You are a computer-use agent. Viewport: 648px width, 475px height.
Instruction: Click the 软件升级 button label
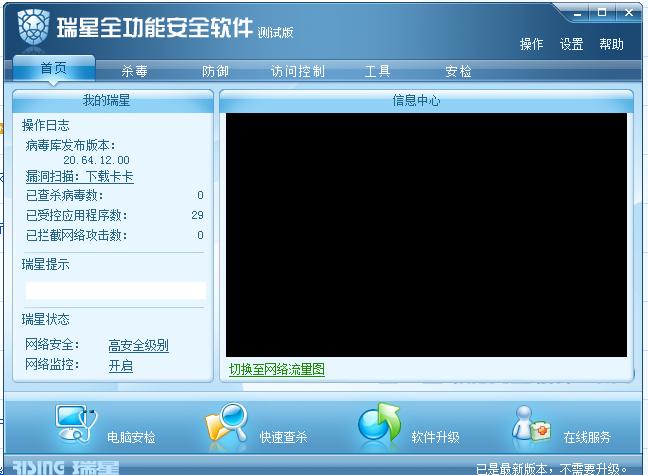click(x=436, y=437)
